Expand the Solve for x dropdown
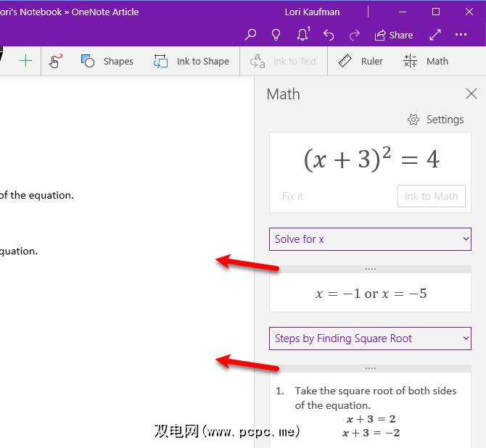Screen dimensions: 486x448 coord(370,239)
